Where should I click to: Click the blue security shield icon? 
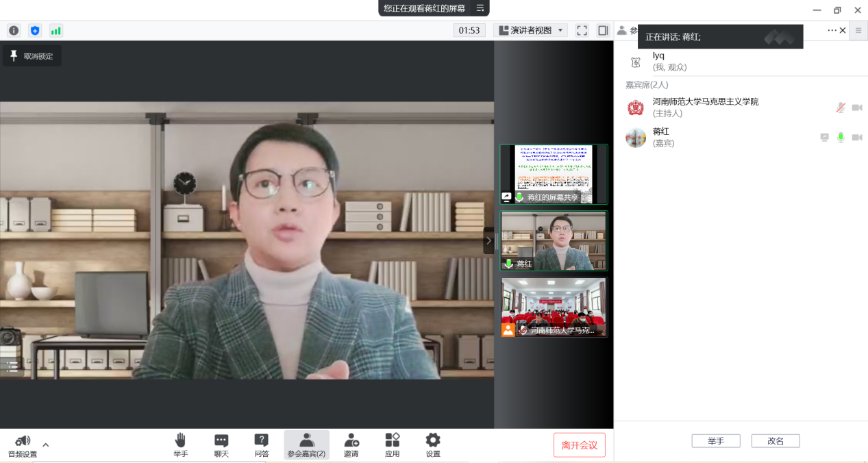(x=35, y=31)
